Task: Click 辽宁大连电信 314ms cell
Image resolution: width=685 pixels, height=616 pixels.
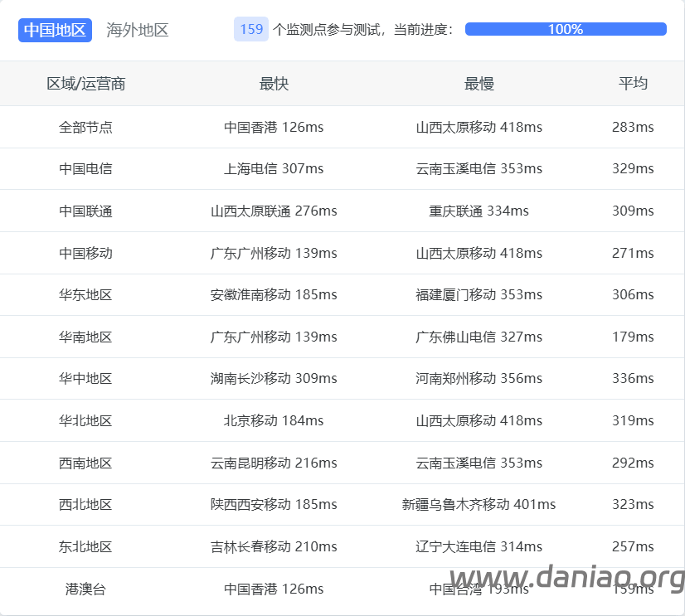Action: 479,546
